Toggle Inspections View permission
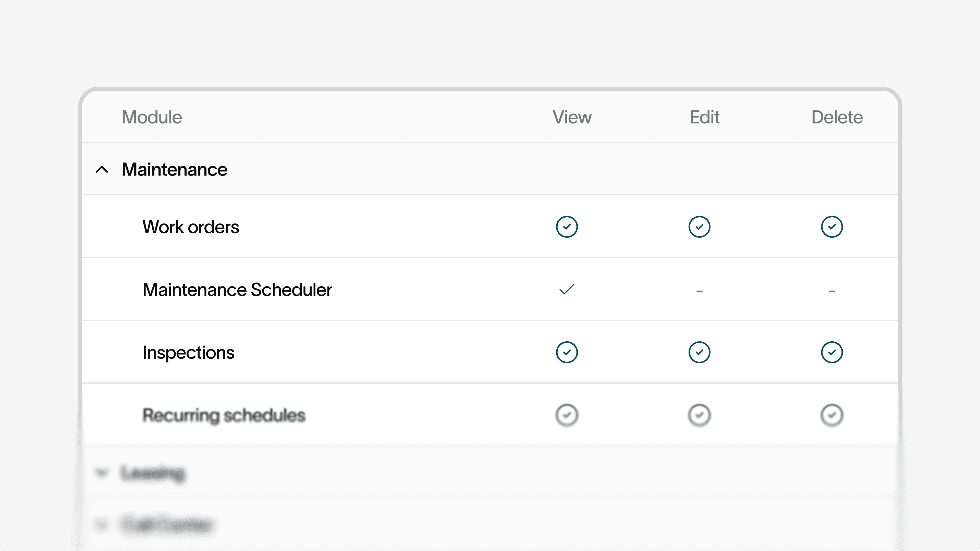The image size is (980, 551). (x=567, y=352)
